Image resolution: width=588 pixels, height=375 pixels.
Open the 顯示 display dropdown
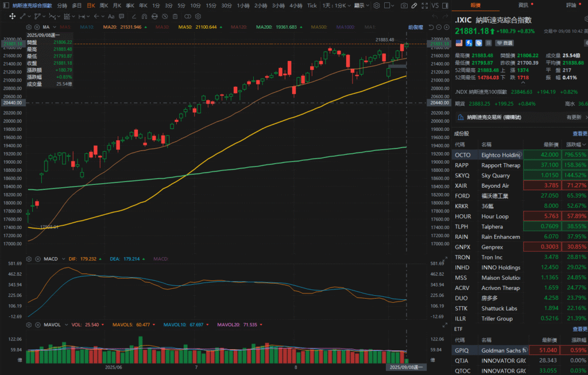(362, 5)
